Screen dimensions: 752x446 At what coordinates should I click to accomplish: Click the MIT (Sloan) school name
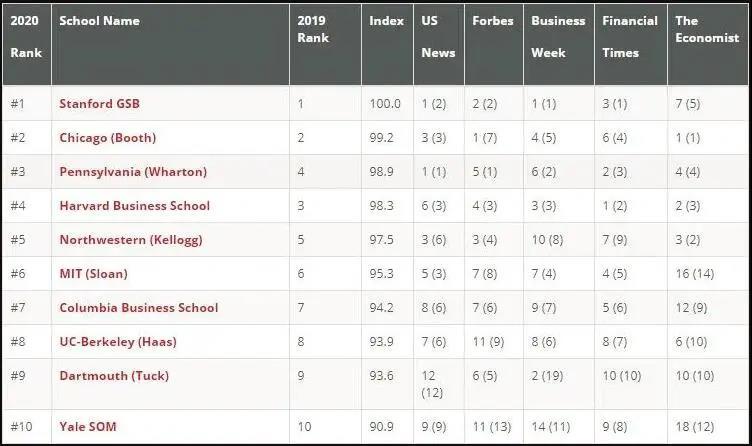click(x=93, y=273)
